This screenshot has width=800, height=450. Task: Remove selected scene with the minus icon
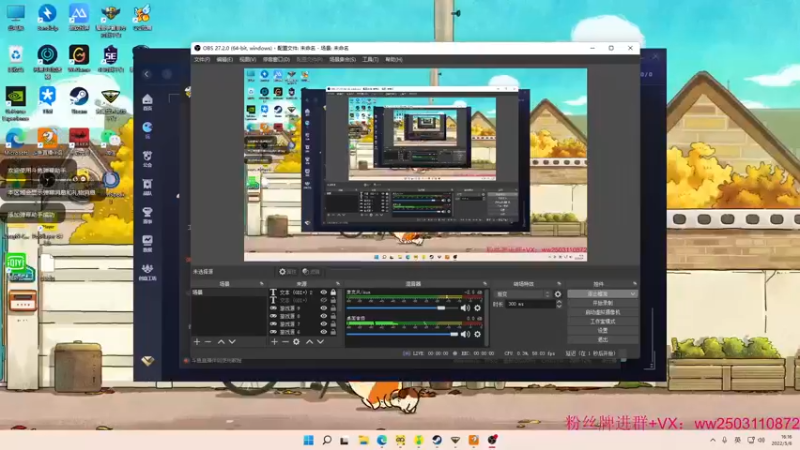point(208,342)
